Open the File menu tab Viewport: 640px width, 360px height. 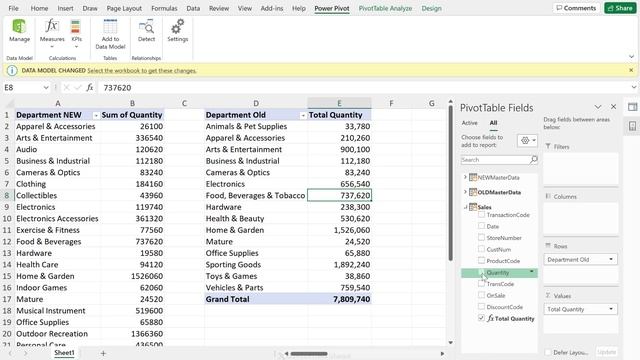coord(13,8)
